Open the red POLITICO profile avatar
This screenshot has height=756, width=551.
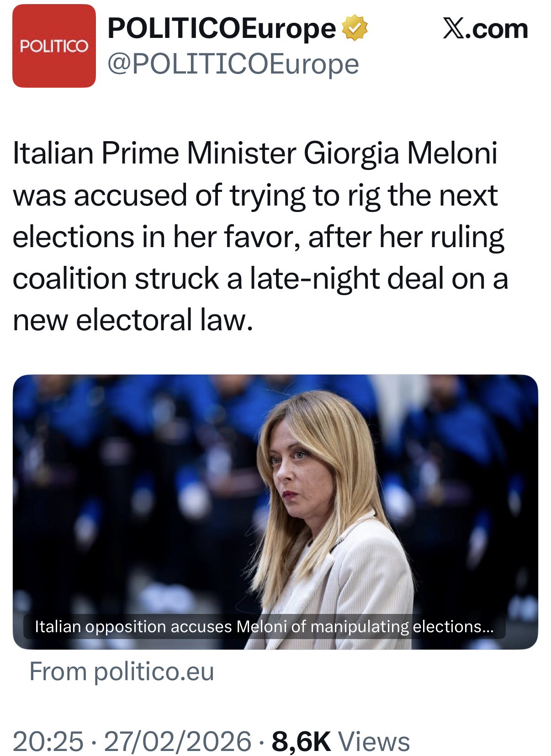tap(54, 46)
